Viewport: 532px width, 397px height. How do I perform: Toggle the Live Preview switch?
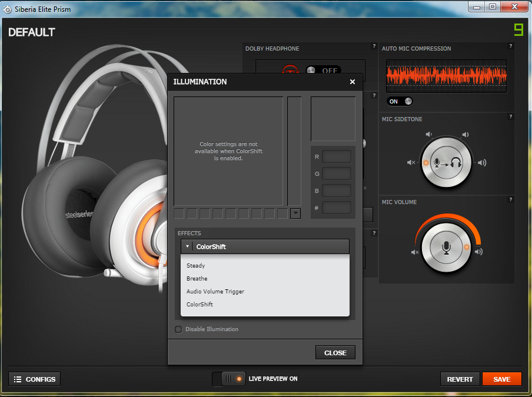[229, 379]
